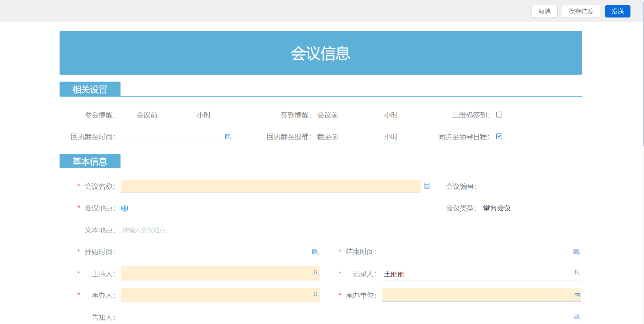The width and height of the screenshot is (644, 324).
Task: Focus the 会议名称 input field
Action: click(271, 186)
